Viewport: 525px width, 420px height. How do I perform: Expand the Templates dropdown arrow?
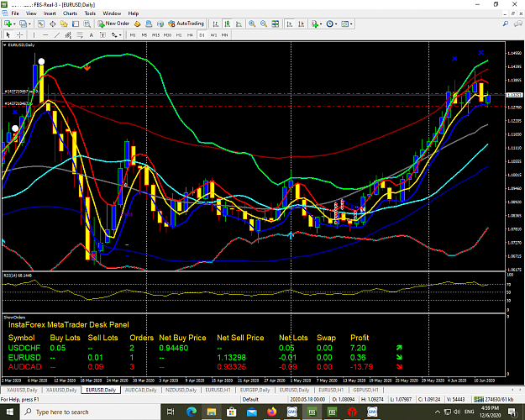tap(351, 24)
